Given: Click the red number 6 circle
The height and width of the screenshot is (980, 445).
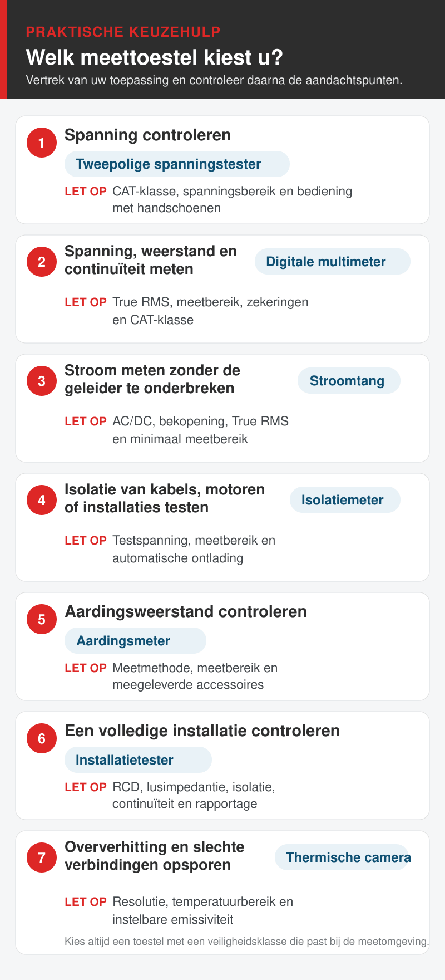Looking at the screenshot, I should point(42,738).
